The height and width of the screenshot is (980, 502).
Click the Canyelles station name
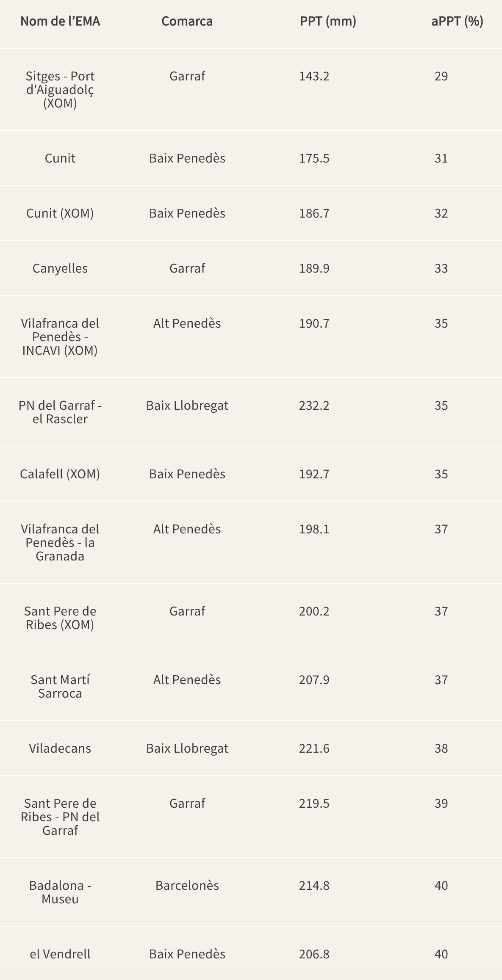[x=60, y=268]
